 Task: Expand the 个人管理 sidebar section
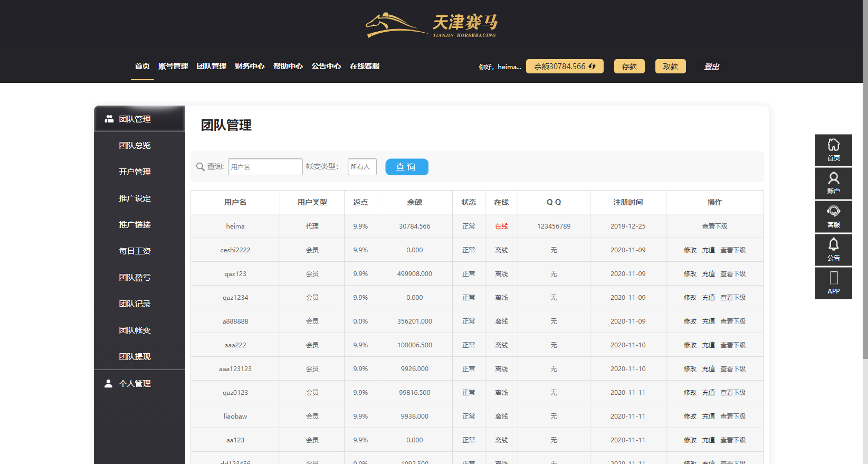point(135,384)
